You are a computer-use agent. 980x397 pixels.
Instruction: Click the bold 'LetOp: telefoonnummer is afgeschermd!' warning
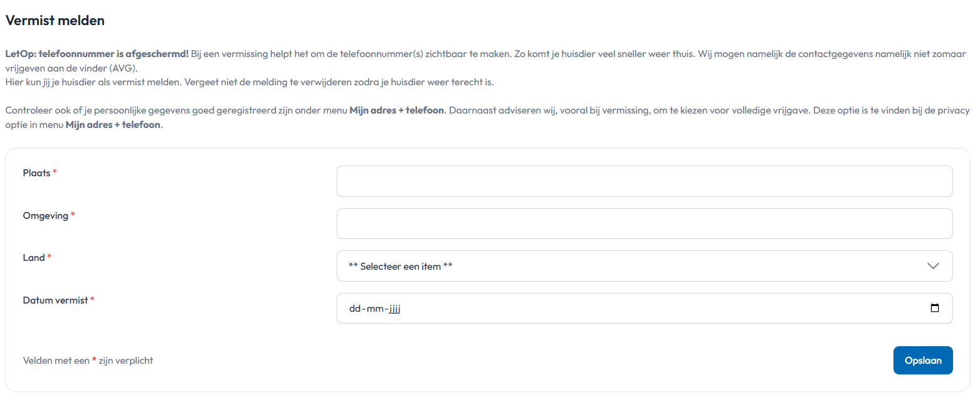tap(97, 54)
